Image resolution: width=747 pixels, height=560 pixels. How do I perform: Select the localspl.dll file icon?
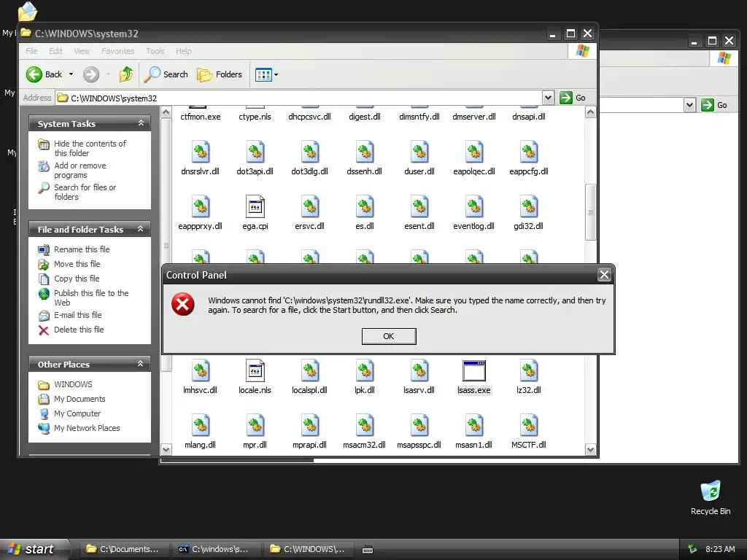309,370
